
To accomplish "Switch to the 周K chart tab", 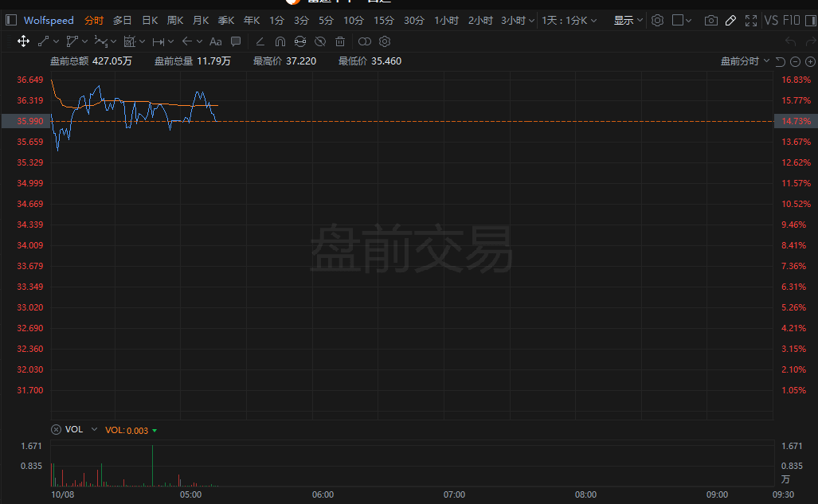I will [x=175, y=21].
